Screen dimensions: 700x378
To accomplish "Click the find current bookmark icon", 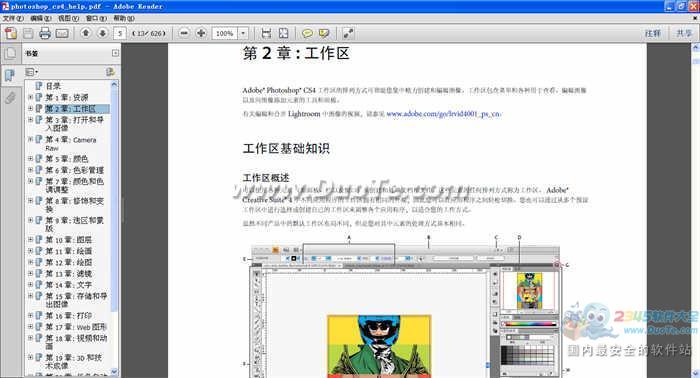I will pyautogui.click(x=110, y=72).
